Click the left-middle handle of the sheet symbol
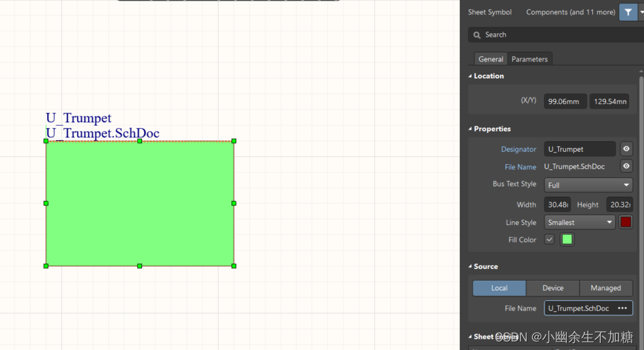The image size is (644, 350). (x=46, y=203)
